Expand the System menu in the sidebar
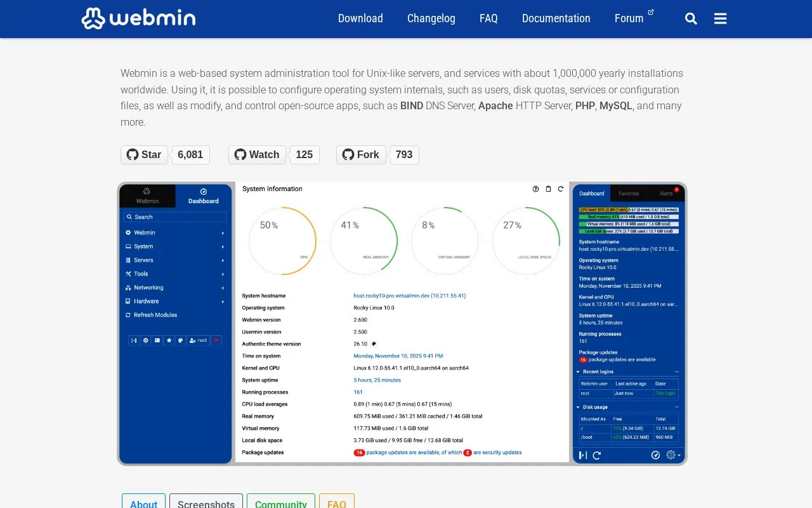Image resolution: width=812 pixels, height=508 pixels. [x=175, y=246]
